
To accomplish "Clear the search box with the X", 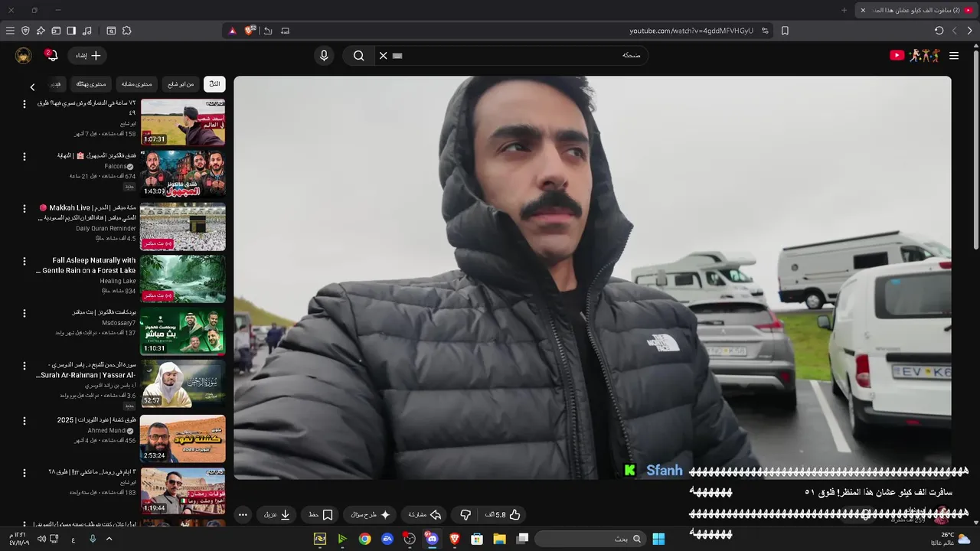I will click(384, 55).
